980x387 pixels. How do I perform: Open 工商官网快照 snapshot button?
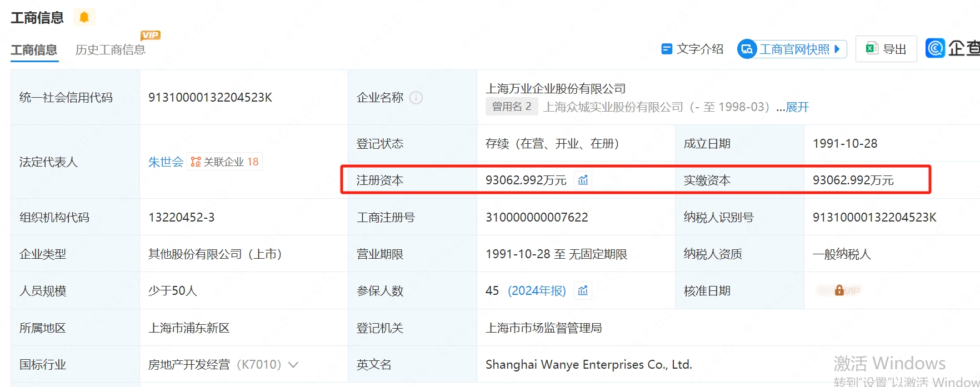[792, 49]
